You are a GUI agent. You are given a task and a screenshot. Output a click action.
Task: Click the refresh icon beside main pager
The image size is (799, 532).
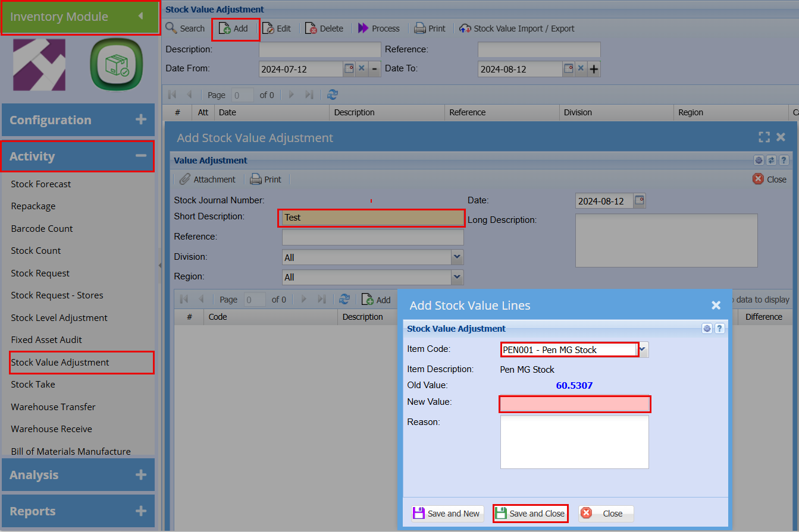[x=333, y=95]
